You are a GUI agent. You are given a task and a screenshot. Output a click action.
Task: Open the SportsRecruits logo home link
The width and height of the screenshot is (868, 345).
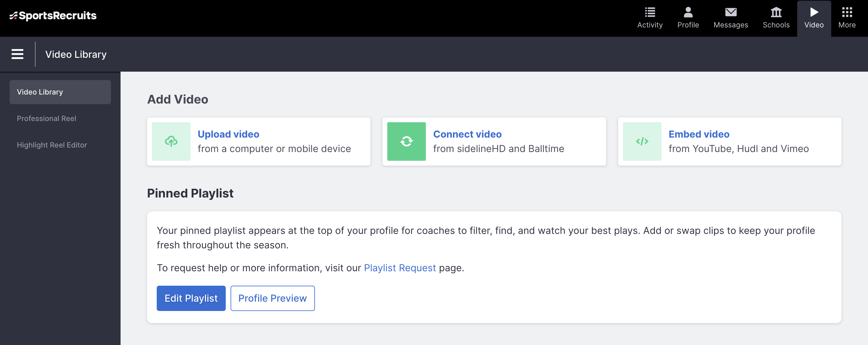(x=53, y=15)
